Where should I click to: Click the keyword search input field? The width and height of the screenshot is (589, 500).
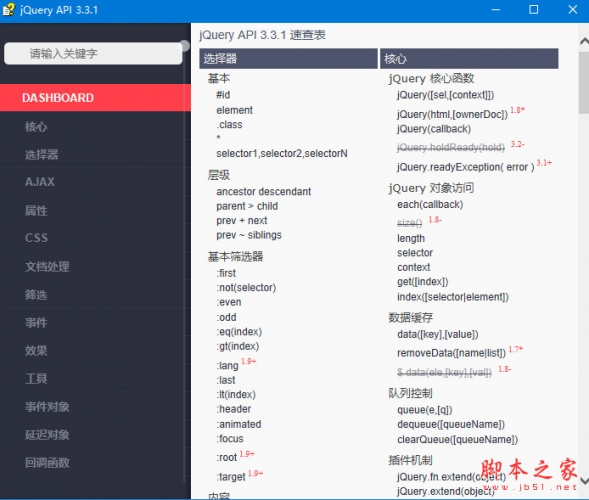click(x=93, y=54)
